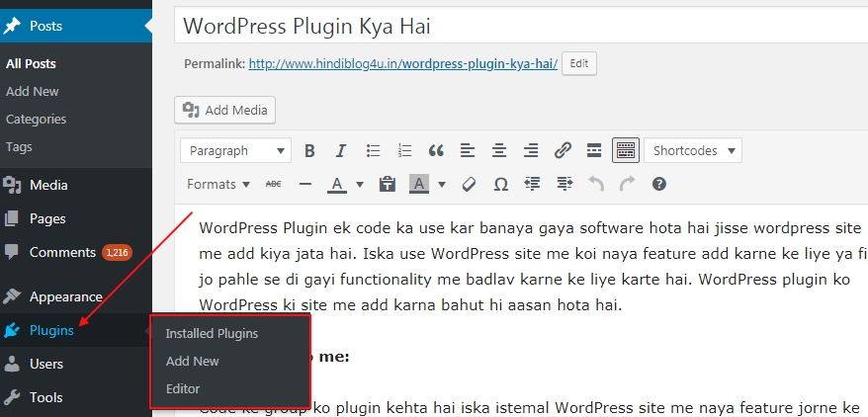The image size is (868, 417).
Task: Align text left
Action: coord(468,150)
